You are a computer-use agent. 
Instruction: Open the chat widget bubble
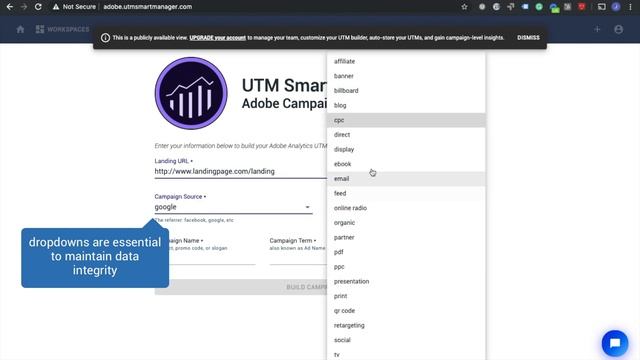[615, 343]
